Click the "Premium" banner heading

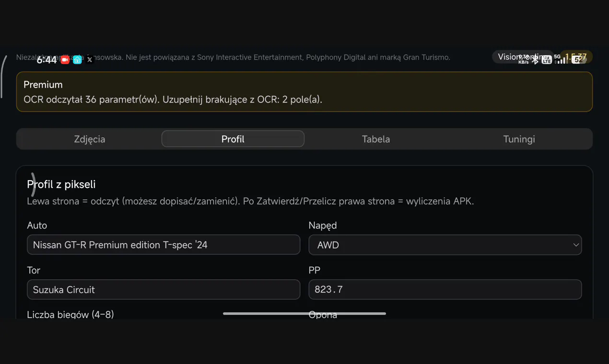click(43, 85)
